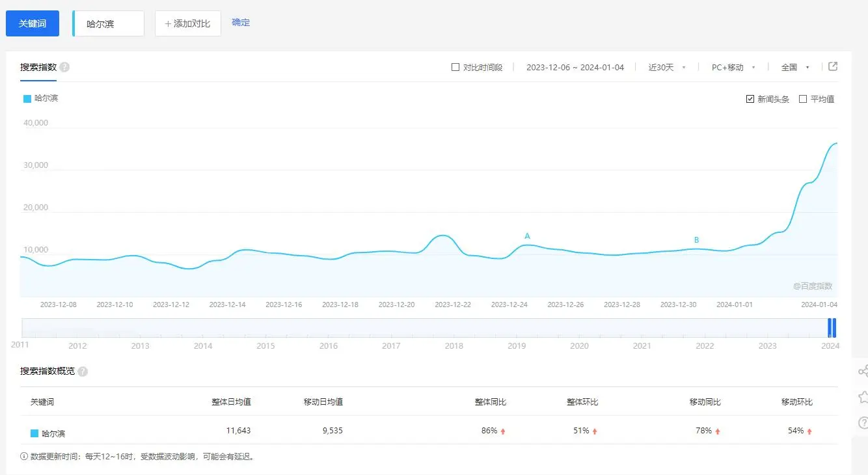Click the blue timeline range slider handle
Screen dimensions: 868x475
[832, 327]
